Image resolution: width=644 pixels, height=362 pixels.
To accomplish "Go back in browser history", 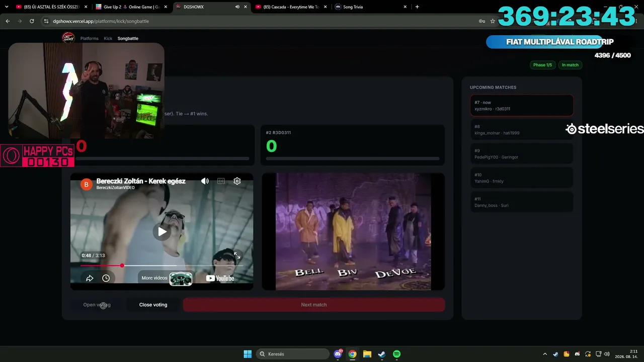I will pos(8,21).
